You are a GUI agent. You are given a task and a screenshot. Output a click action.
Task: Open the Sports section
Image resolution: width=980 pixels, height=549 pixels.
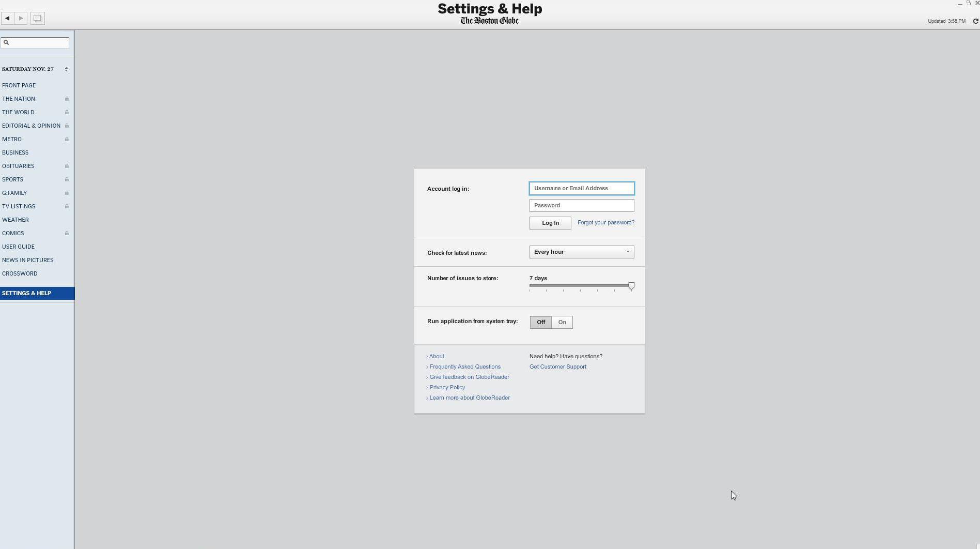(x=12, y=179)
